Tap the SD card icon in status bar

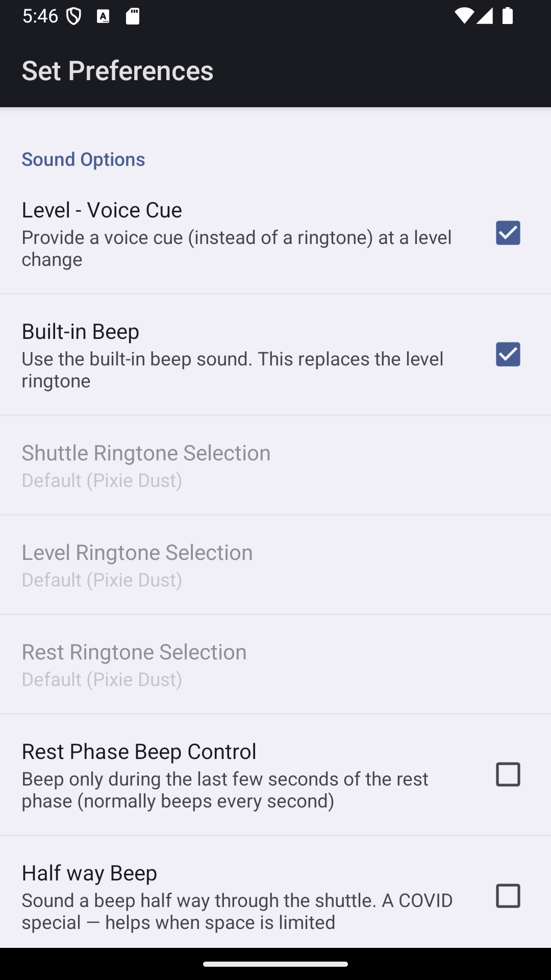[133, 17]
